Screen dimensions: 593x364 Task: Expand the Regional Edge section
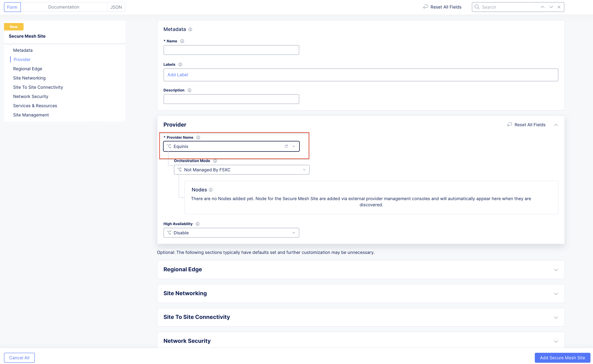pyautogui.click(x=556, y=270)
